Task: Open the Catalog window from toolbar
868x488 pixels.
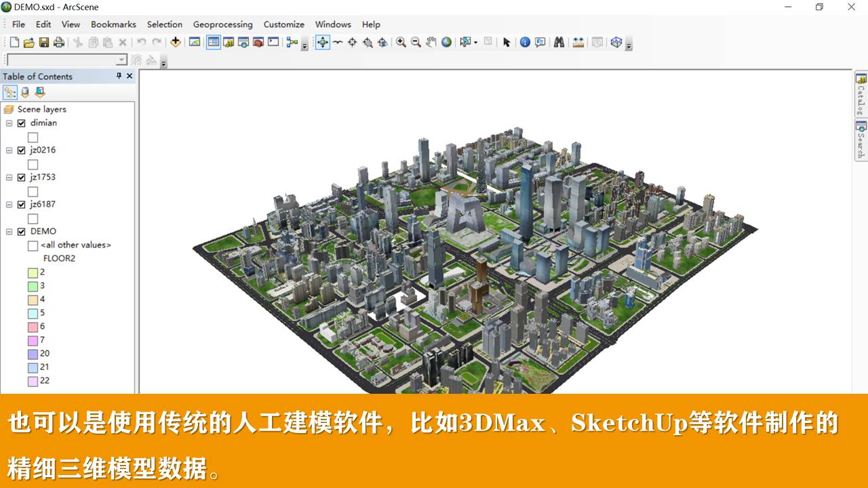Action: pyautogui.click(x=229, y=42)
